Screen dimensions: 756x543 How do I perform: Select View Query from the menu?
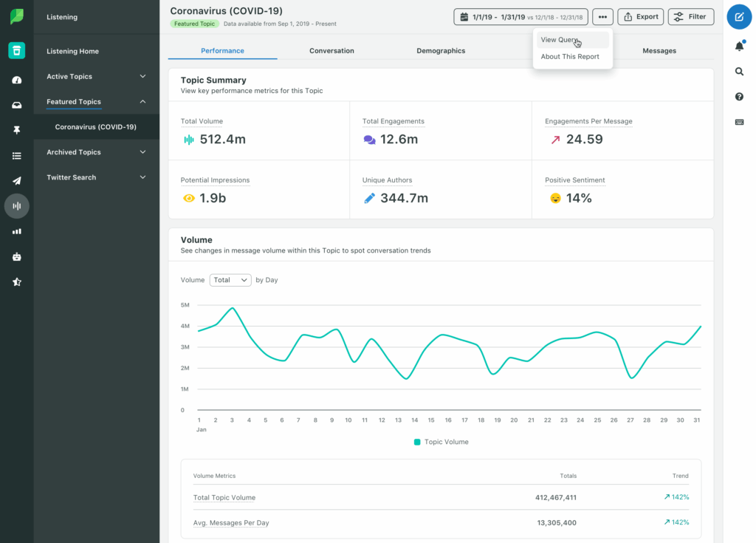pyautogui.click(x=560, y=38)
